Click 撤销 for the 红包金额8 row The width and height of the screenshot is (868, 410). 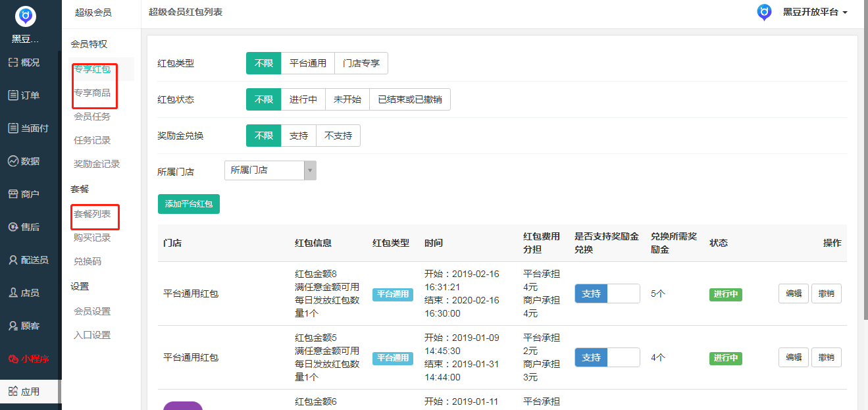click(x=827, y=294)
